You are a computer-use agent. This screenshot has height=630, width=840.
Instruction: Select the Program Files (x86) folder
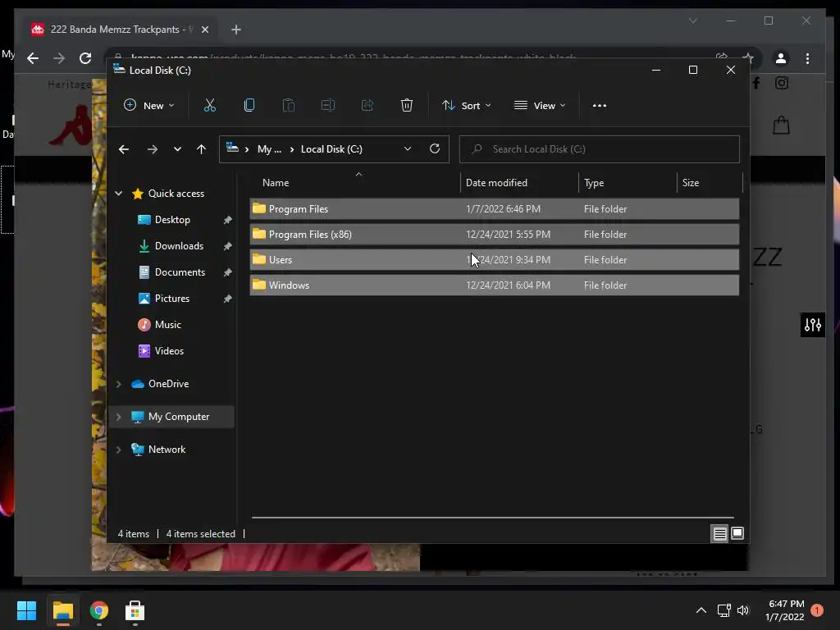pyautogui.click(x=494, y=234)
